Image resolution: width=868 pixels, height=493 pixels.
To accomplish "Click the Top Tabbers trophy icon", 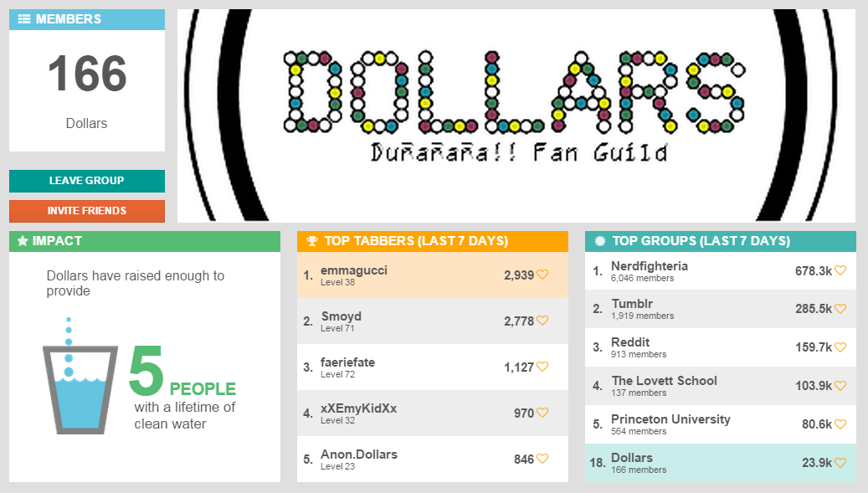I will point(312,241).
